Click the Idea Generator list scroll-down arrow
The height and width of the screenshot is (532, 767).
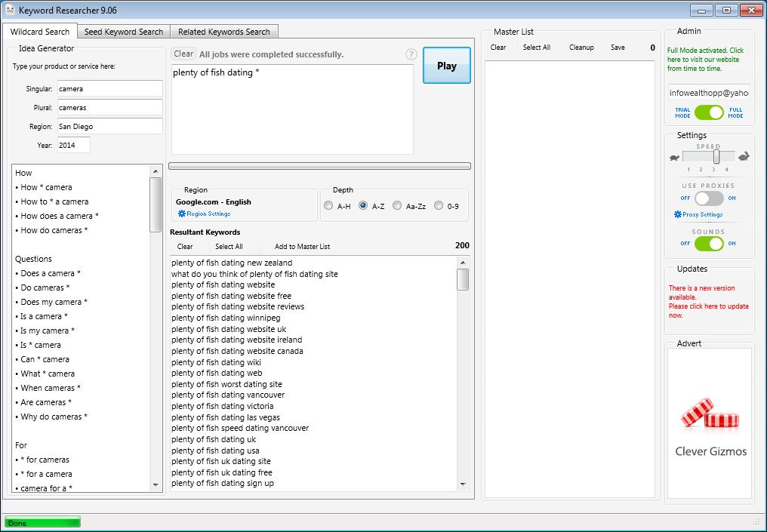[156, 485]
